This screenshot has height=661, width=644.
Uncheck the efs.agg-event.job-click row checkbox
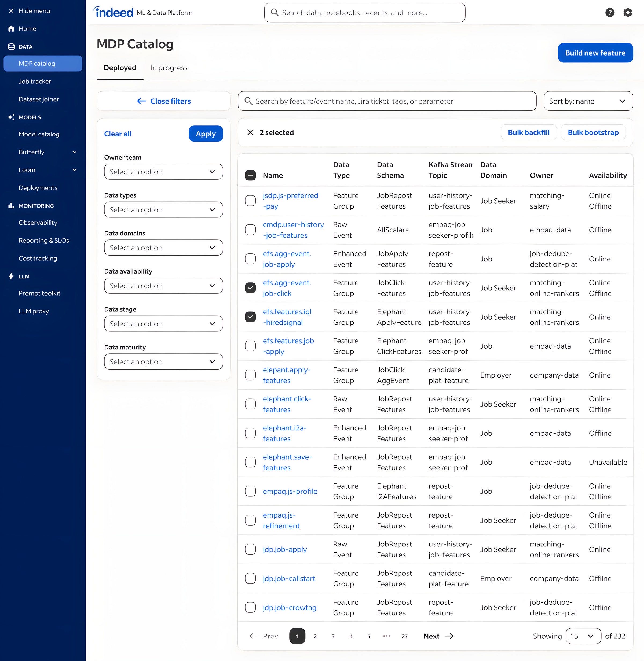[x=250, y=288]
